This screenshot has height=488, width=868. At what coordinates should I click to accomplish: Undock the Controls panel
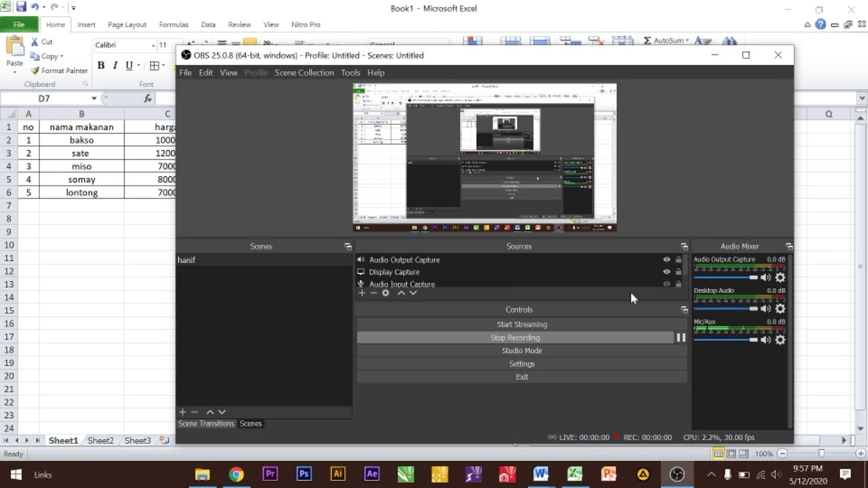pos(684,310)
